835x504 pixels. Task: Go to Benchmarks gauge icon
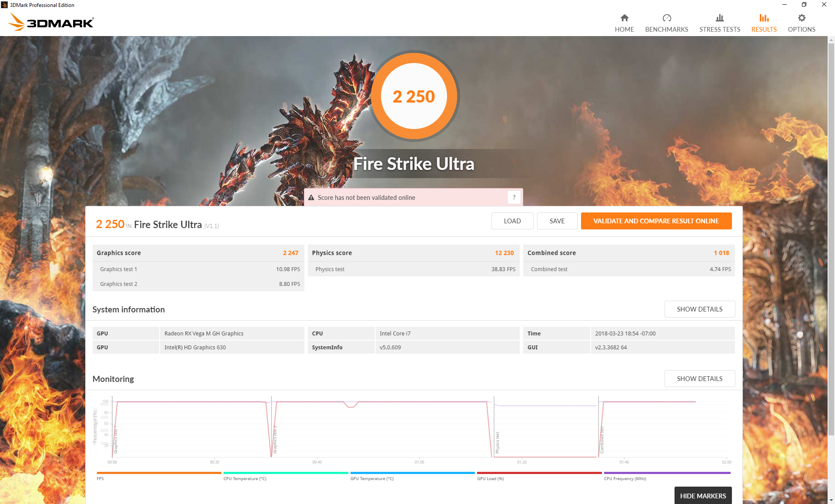(666, 18)
